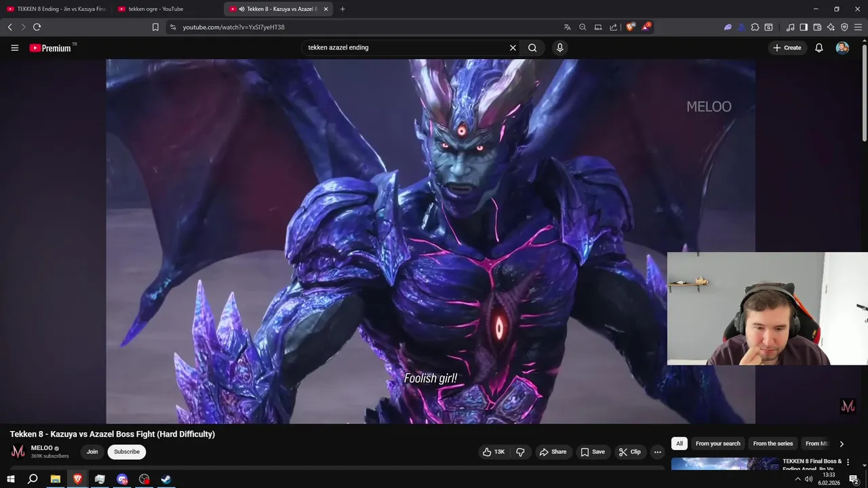Close the Tekken 8 Kazuya vs Azazel tab
Image resolution: width=868 pixels, height=488 pixels.
click(x=326, y=9)
